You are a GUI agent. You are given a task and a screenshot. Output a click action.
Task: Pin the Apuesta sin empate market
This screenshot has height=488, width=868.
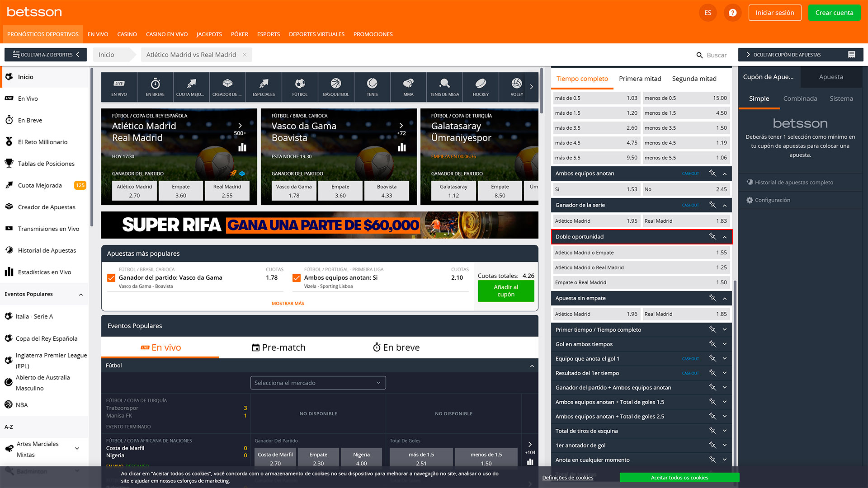(x=712, y=298)
